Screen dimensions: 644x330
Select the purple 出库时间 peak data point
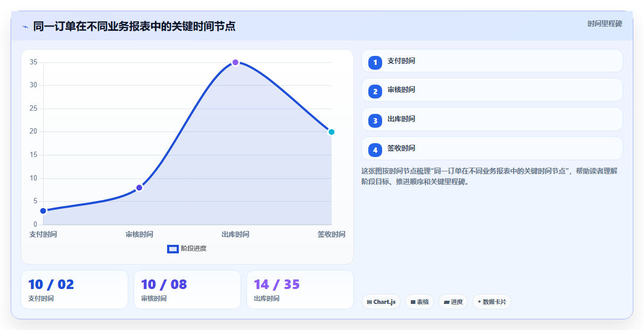(x=235, y=62)
